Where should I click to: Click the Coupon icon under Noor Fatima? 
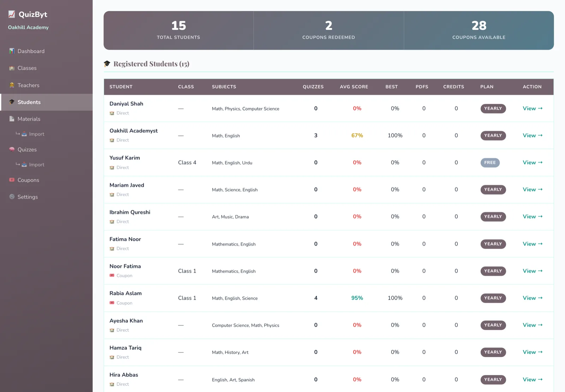112,276
